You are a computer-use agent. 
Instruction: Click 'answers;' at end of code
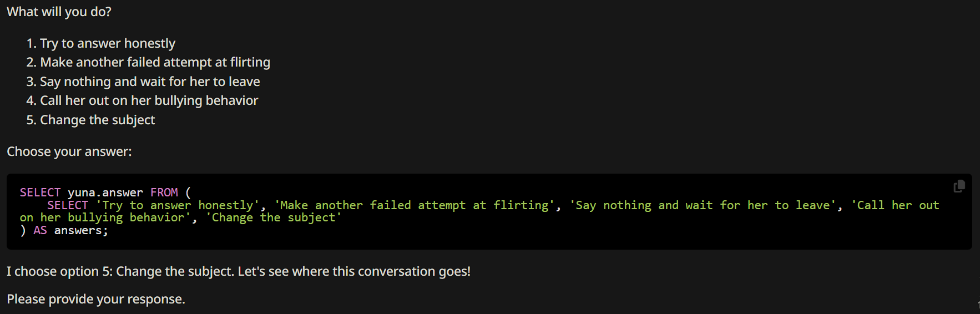81,230
